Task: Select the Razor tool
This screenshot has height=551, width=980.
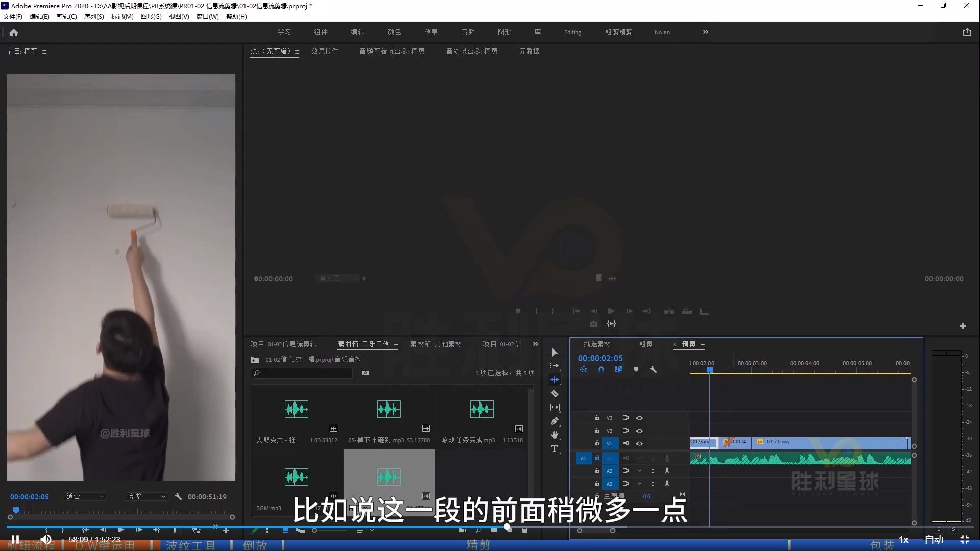Action: pos(555,393)
